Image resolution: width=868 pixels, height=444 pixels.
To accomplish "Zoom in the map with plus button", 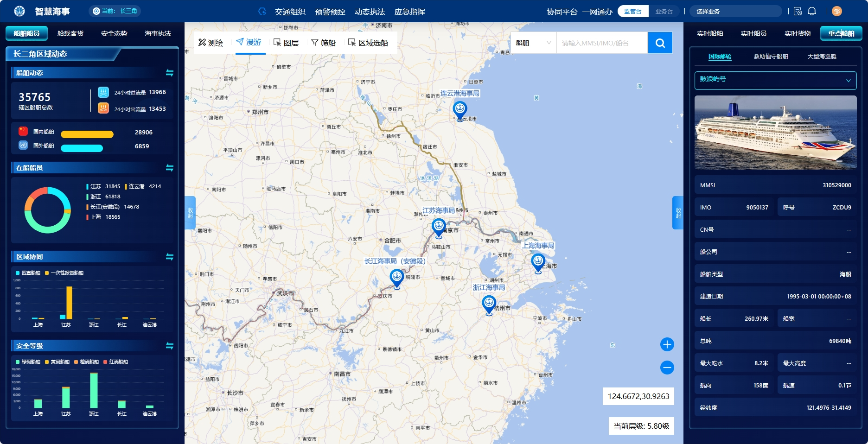I will 667,344.
